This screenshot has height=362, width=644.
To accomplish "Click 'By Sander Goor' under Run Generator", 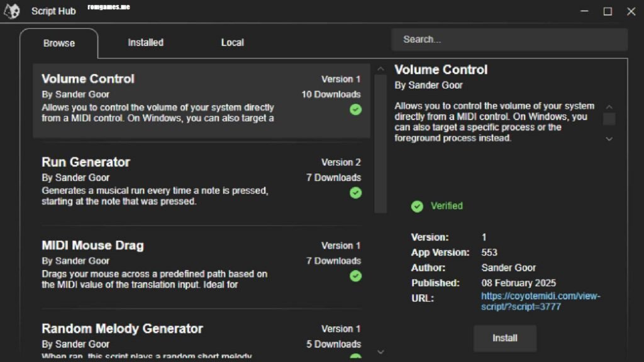I will point(75,178).
